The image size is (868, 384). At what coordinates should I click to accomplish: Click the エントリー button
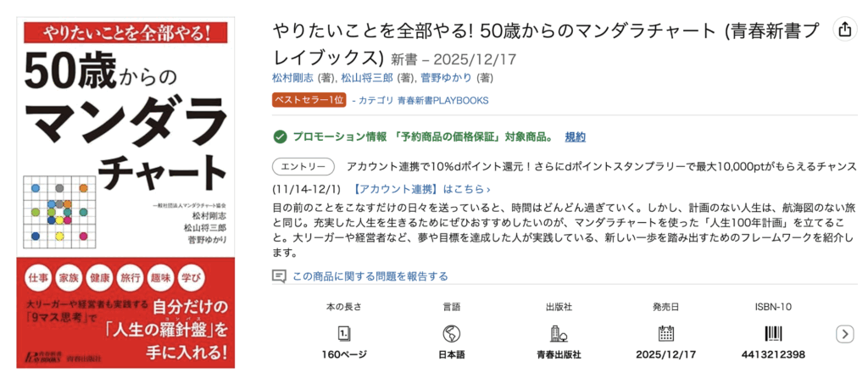coord(303,166)
